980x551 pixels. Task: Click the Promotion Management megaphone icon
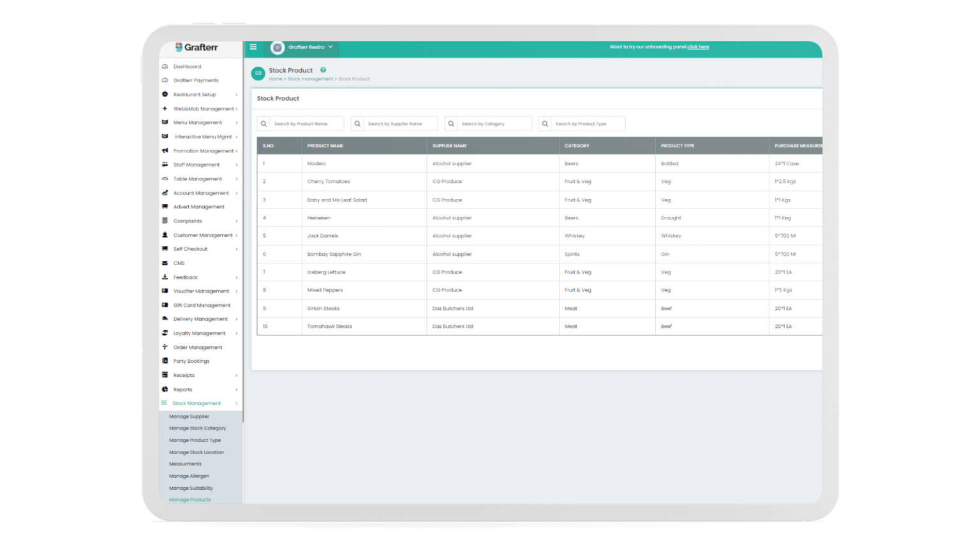pos(167,151)
